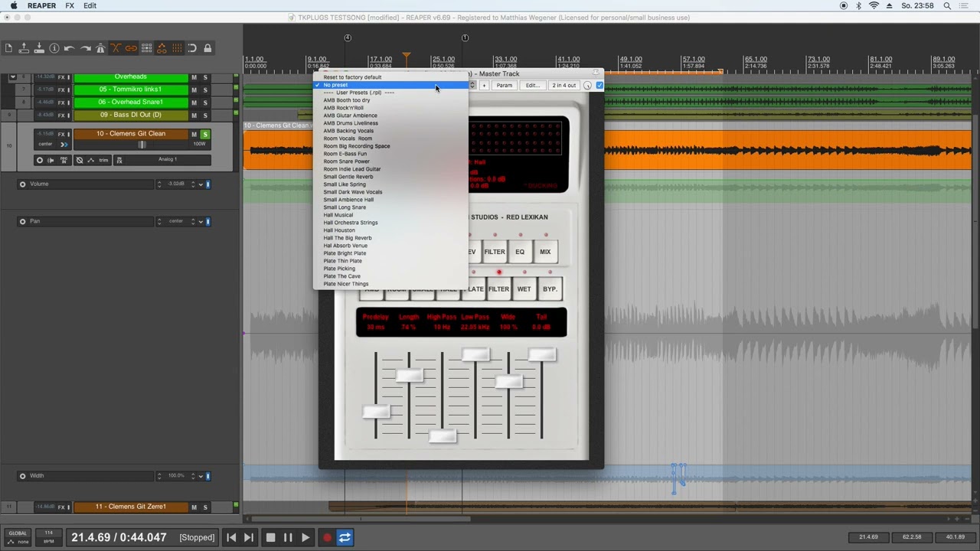Collapse the Overheads folder track arrow
980x551 pixels.
(x=11, y=77)
